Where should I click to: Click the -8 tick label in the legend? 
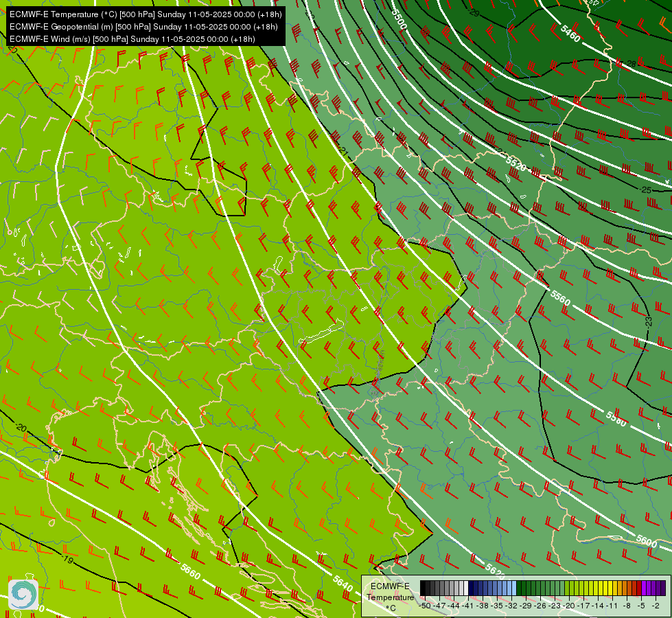[x=627, y=606]
